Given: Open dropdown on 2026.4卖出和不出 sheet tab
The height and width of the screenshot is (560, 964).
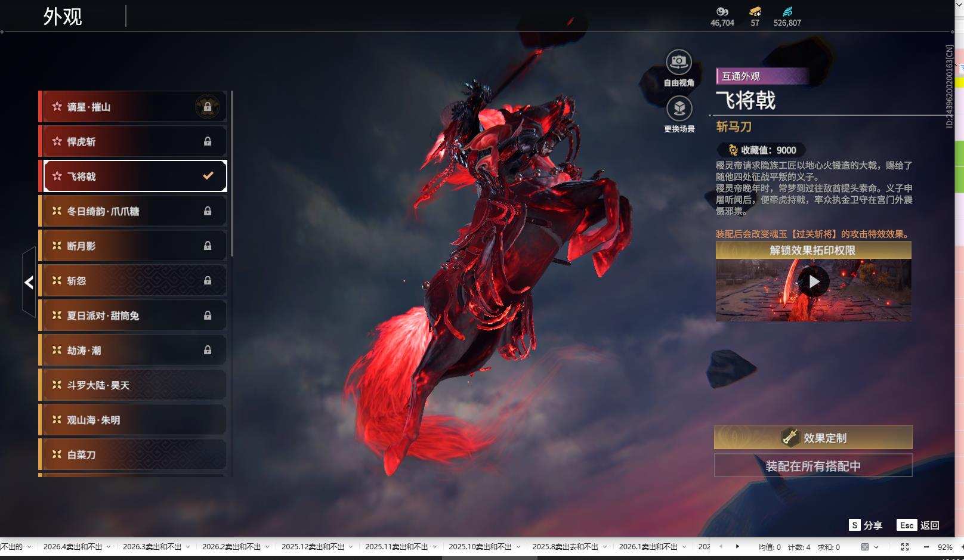Looking at the screenshot, I should (109, 547).
